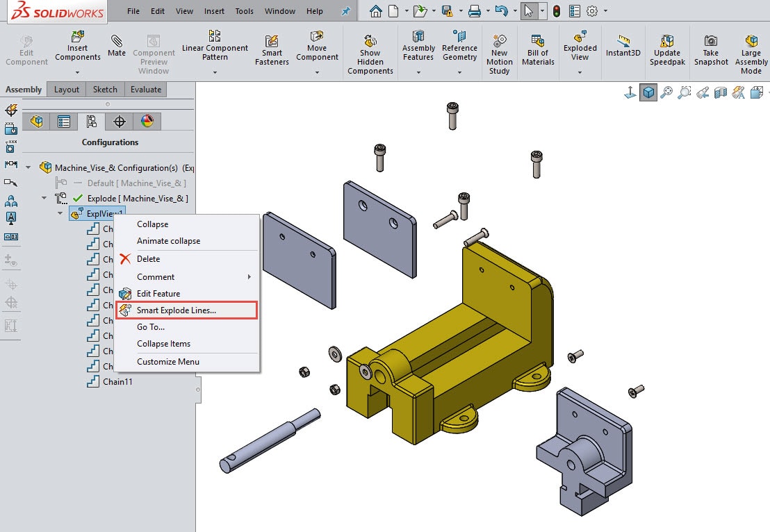Open the Section View tool
The image size is (770, 532).
721,91
